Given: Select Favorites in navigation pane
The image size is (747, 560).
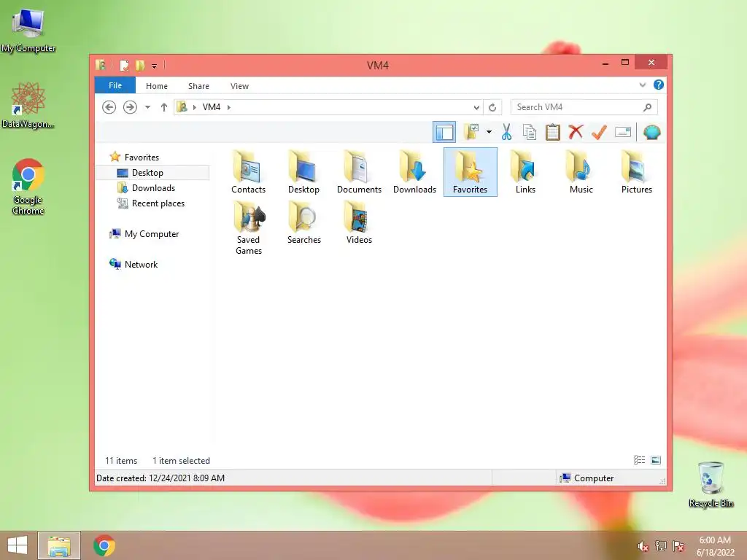Looking at the screenshot, I should (142, 157).
